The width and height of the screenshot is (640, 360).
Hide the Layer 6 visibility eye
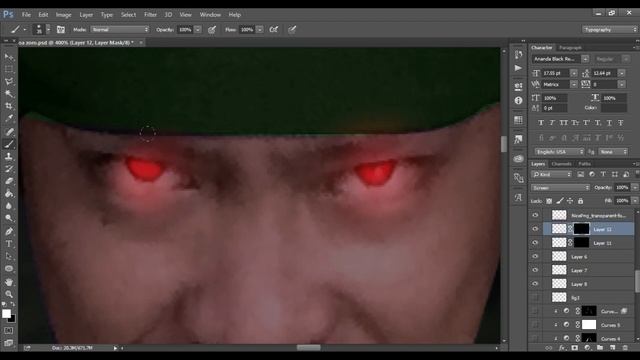pyautogui.click(x=535, y=256)
